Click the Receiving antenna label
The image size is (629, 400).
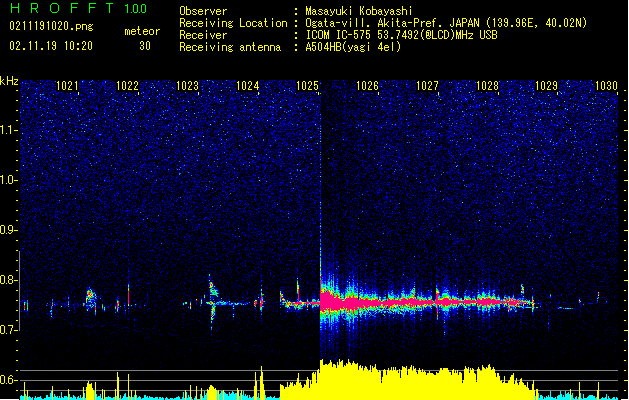coord(230,47)
